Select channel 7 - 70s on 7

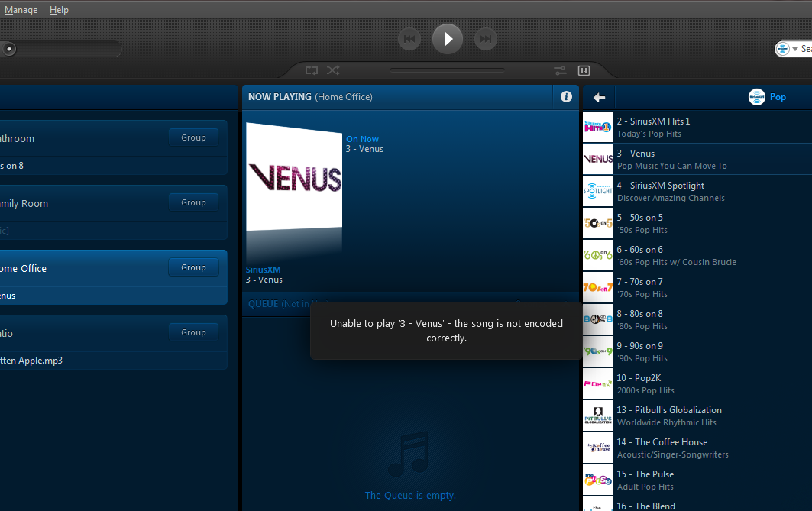point(697,287)
